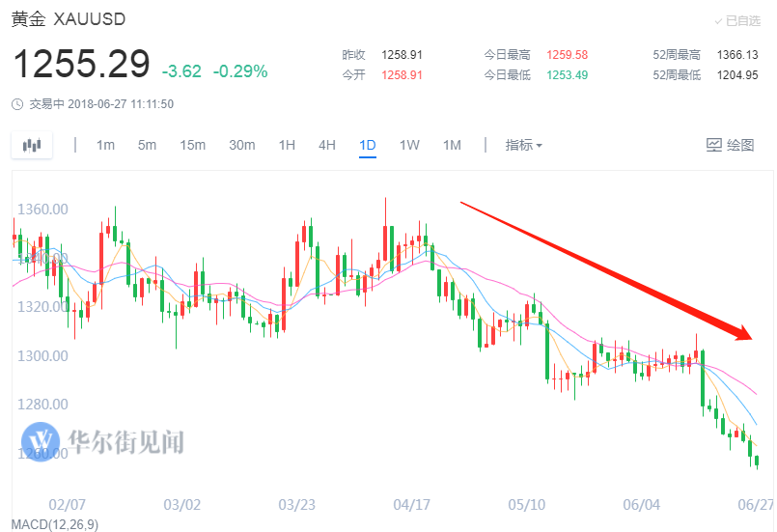Screen dimensions: 777x532
Task: Click the 04/17 date marker on axis
Action: pos(412,504)
